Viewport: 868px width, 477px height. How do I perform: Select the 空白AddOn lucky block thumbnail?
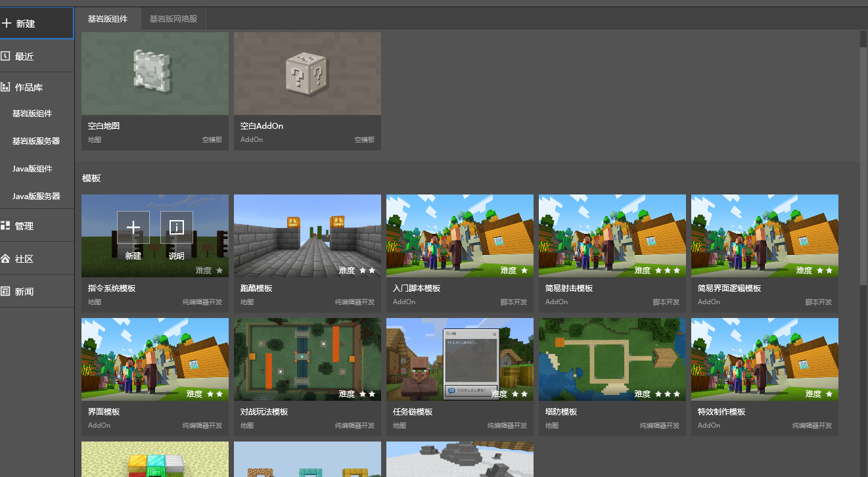click(308, 74)
